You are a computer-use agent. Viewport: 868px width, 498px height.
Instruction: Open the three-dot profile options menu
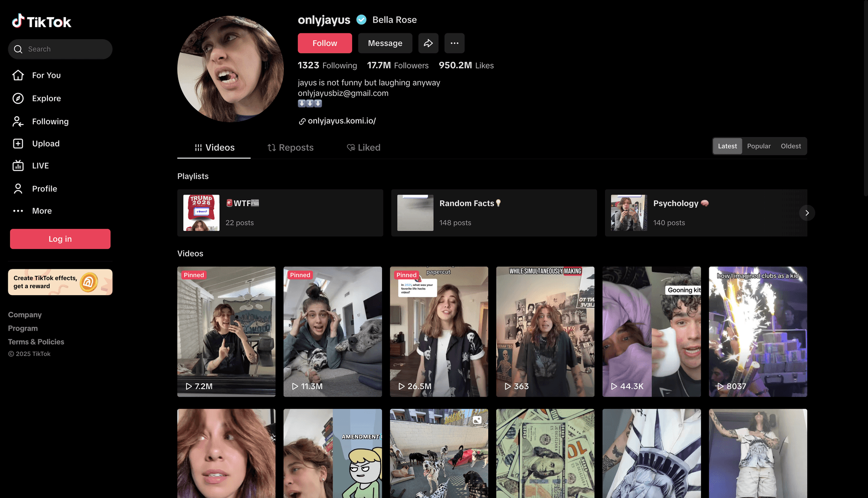tap(454, 43)
